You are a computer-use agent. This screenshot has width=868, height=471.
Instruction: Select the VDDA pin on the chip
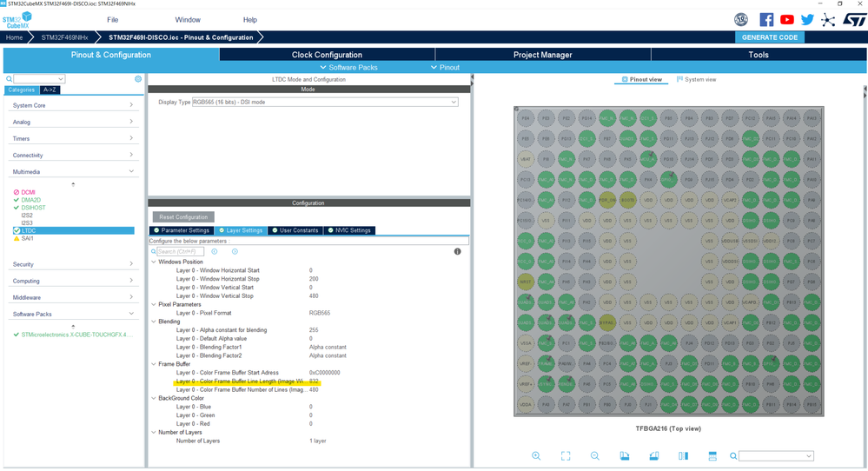click(526, 404)
